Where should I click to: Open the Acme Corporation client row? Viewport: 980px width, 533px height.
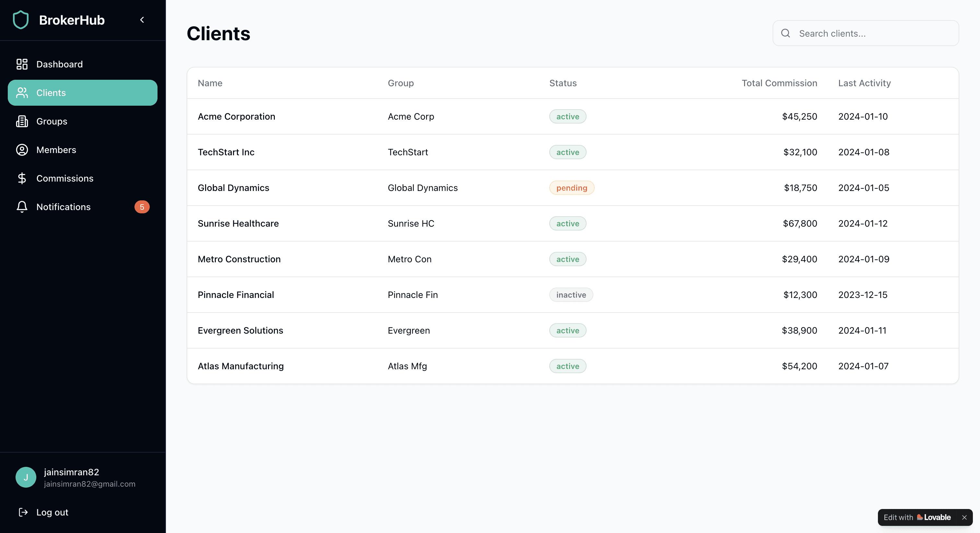(x=236, y=116)
